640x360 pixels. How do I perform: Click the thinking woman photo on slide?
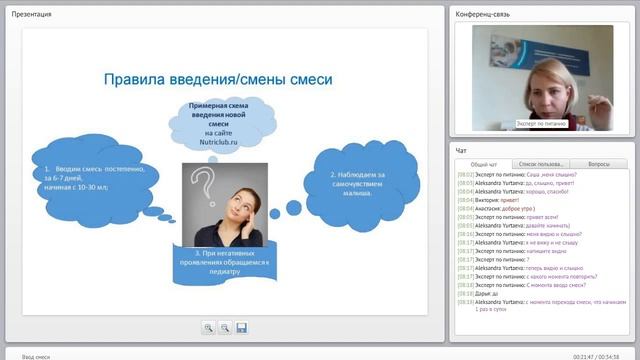click(225, 205)
